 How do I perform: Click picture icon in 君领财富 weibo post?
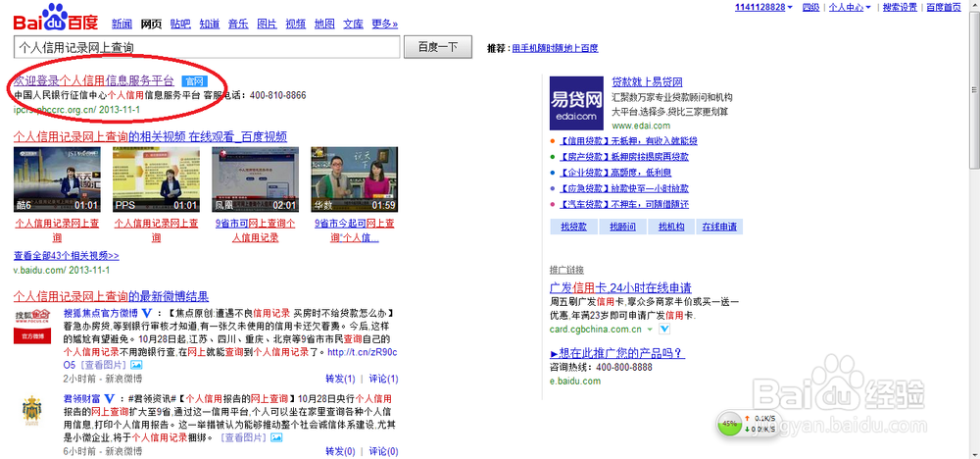(277, 437)
